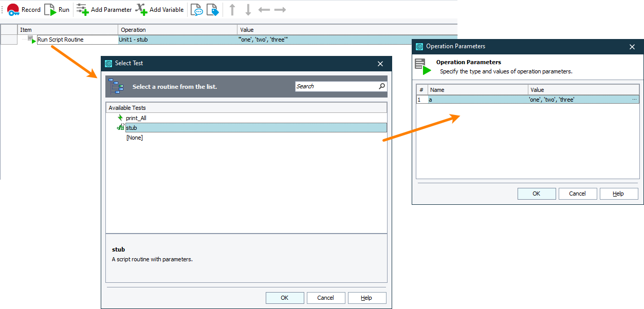Click row number 1 in Operation Parameters
This screenshot has height=309, width=644.
[x=422, y=100]
